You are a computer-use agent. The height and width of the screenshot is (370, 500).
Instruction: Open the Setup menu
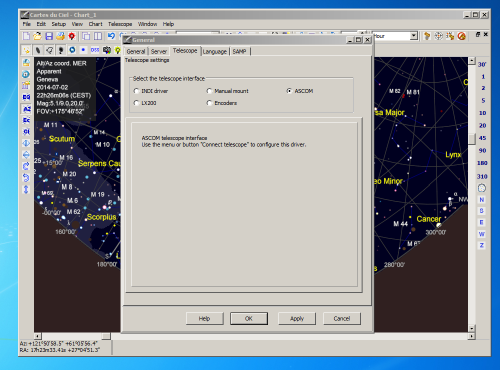point(59,24)
